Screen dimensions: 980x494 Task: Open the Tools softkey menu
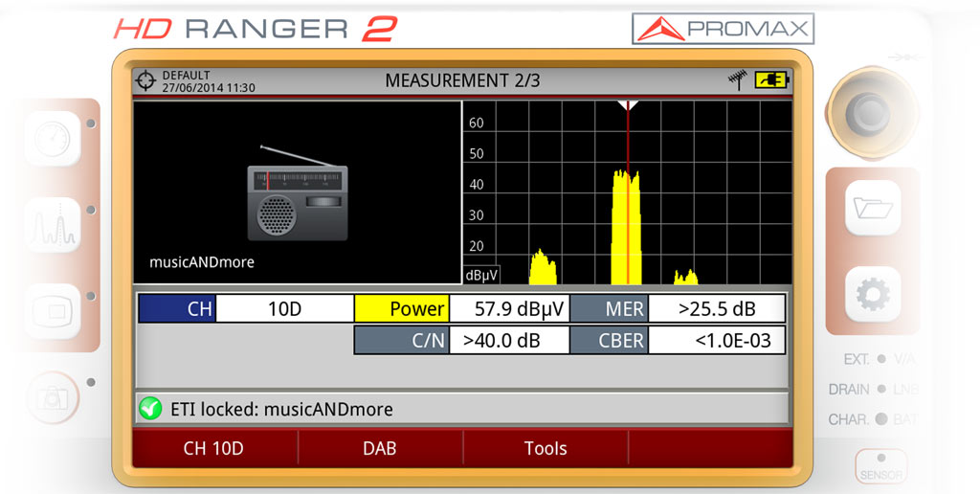[545, 448]
